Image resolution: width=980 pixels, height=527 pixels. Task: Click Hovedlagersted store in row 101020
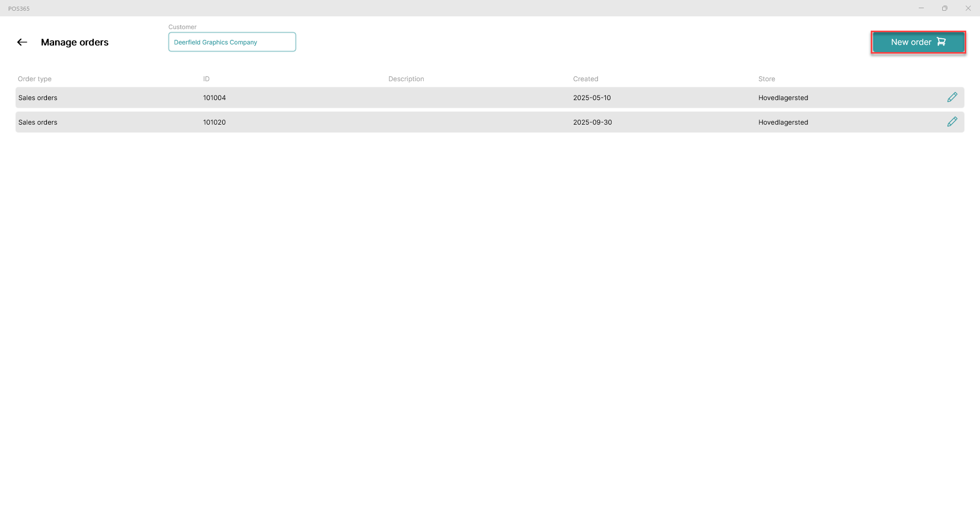783,123
